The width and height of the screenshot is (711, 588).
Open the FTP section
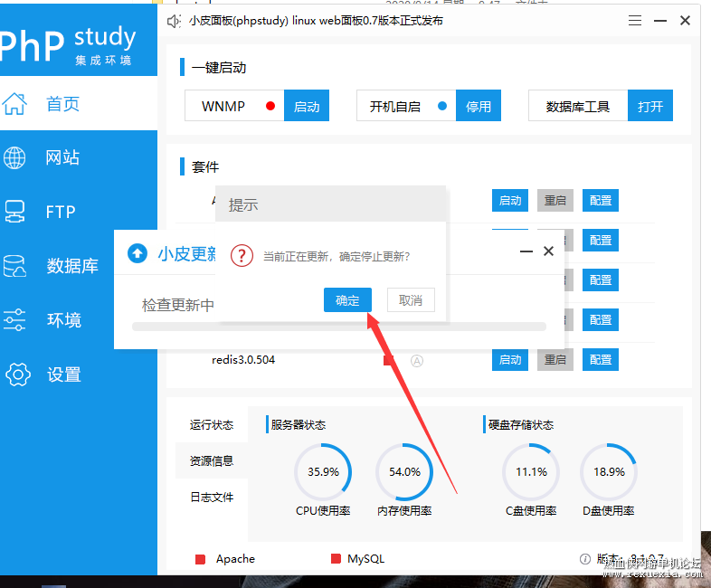tap(61, 213)
